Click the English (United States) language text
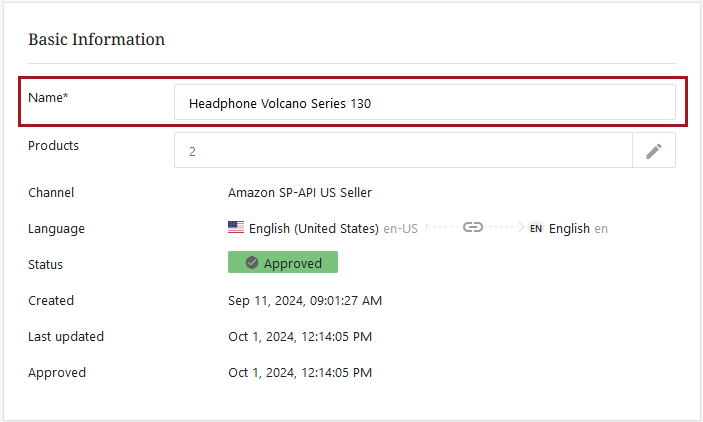Image resolution: width=703 pixels, height=422 pixels. click(x=314, y=228)
